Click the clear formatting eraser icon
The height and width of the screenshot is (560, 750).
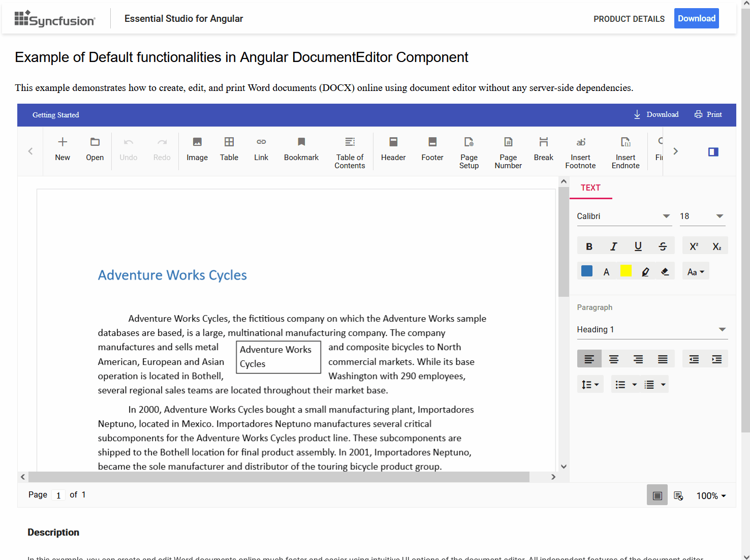[x=665, y=272]
